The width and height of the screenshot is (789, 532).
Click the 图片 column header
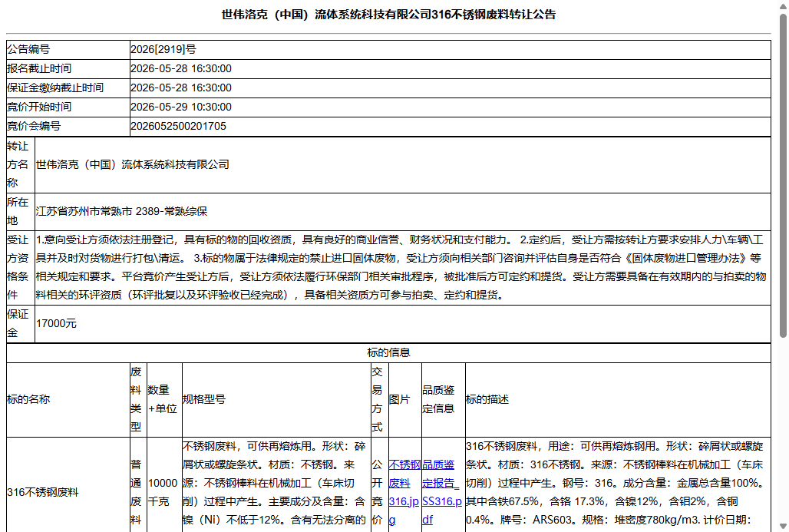click(x=405, y=400)
